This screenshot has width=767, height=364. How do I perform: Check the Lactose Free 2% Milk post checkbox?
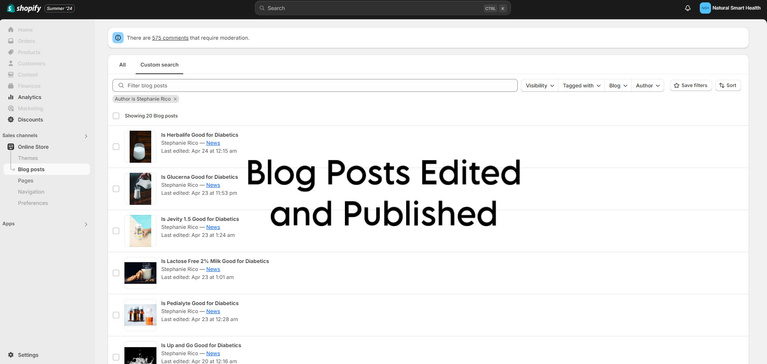click(x=116, y=273)
